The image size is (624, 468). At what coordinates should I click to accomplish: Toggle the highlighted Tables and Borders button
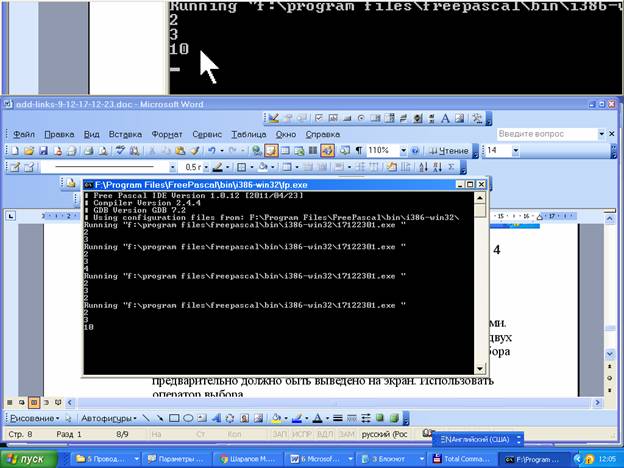pyautogui.click(x=271, y=151)
